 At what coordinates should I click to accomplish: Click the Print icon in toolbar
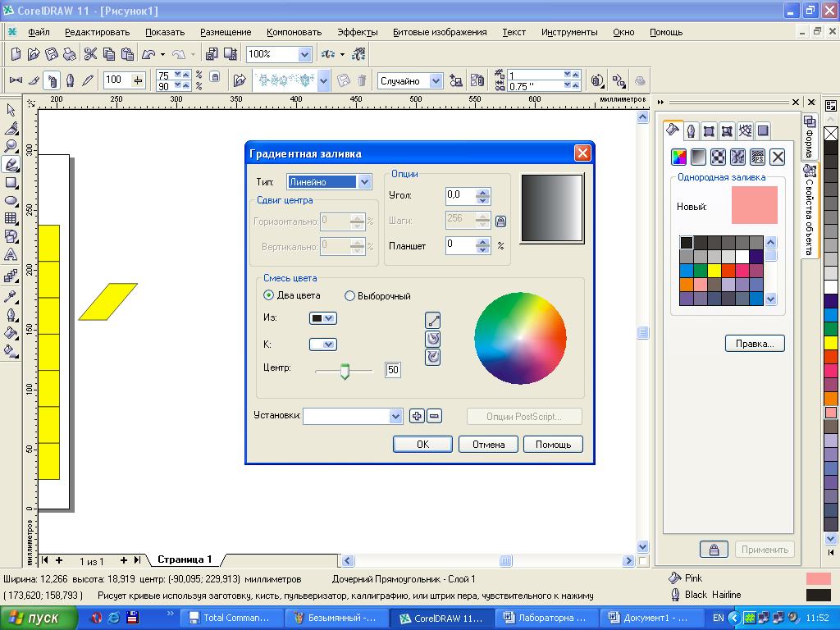click(70, 53)
